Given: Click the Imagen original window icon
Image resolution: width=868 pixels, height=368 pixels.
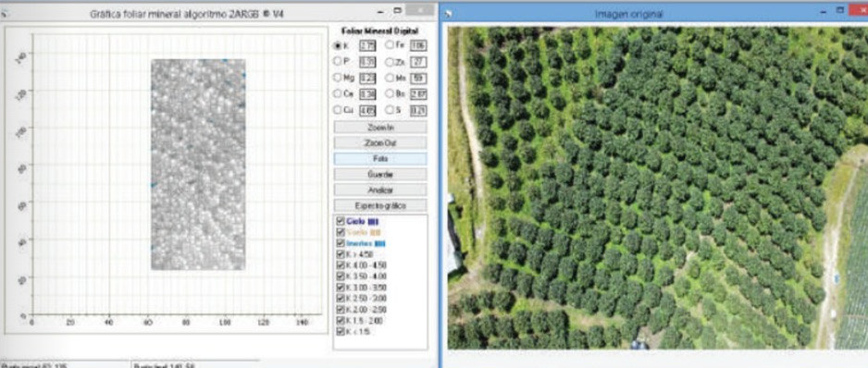Looking at the screenshot, I should [x=449, y=13].
